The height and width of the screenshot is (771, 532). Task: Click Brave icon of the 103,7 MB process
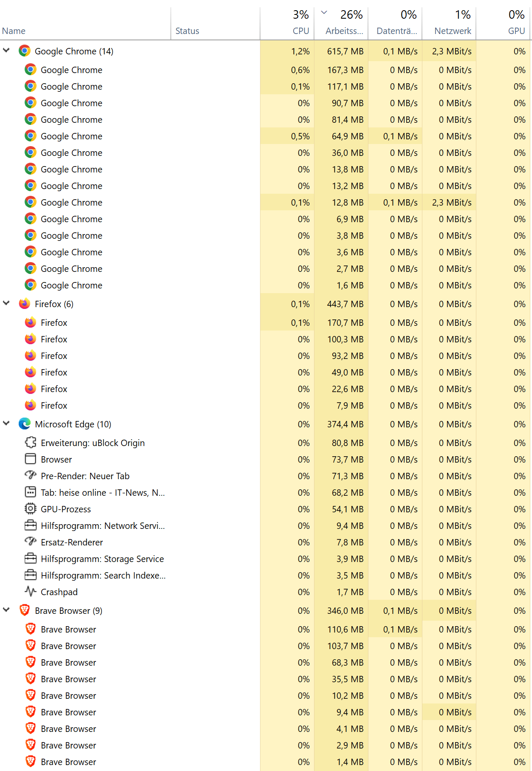coord(31,646)
